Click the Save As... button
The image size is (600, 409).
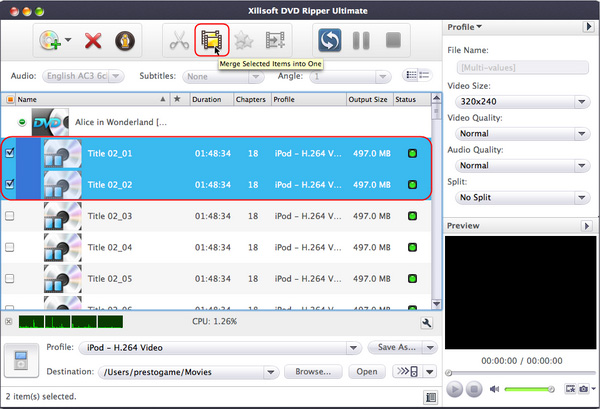(396, 347)
